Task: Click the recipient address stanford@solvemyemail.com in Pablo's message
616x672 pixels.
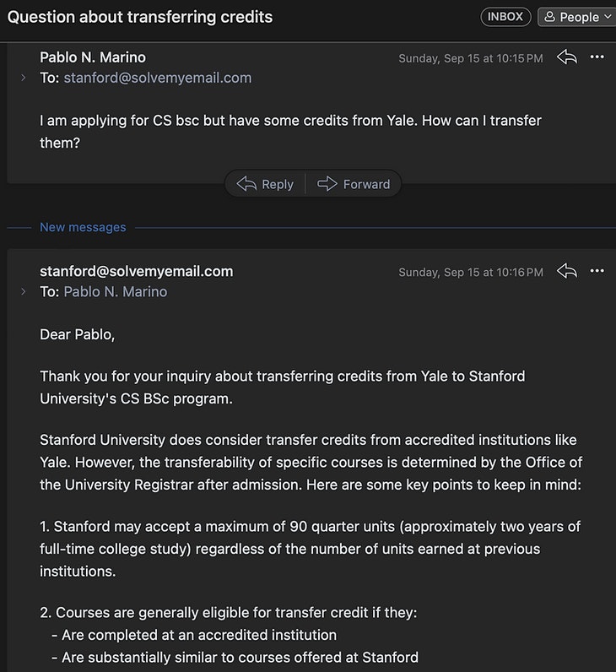Action: click(x=157, y=78)
